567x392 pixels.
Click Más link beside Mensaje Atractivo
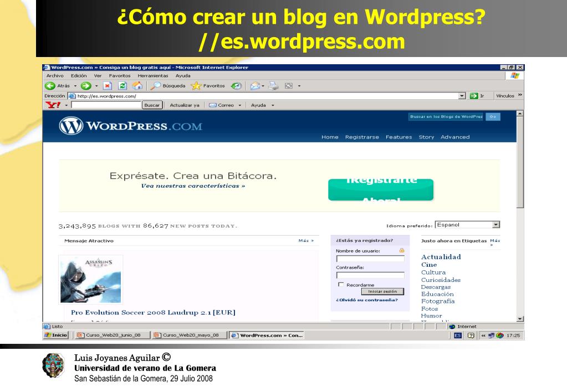click(x=306, y=241)
